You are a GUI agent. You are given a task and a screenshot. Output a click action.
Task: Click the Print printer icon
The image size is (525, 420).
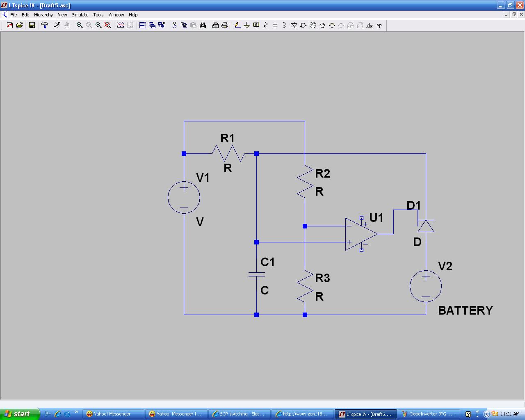pos(225,25)
